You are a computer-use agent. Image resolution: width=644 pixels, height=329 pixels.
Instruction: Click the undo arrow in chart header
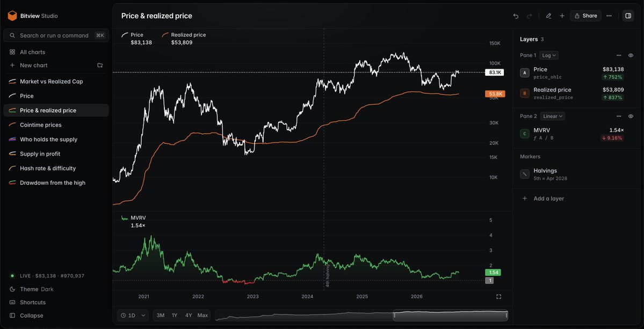[516, 16]
